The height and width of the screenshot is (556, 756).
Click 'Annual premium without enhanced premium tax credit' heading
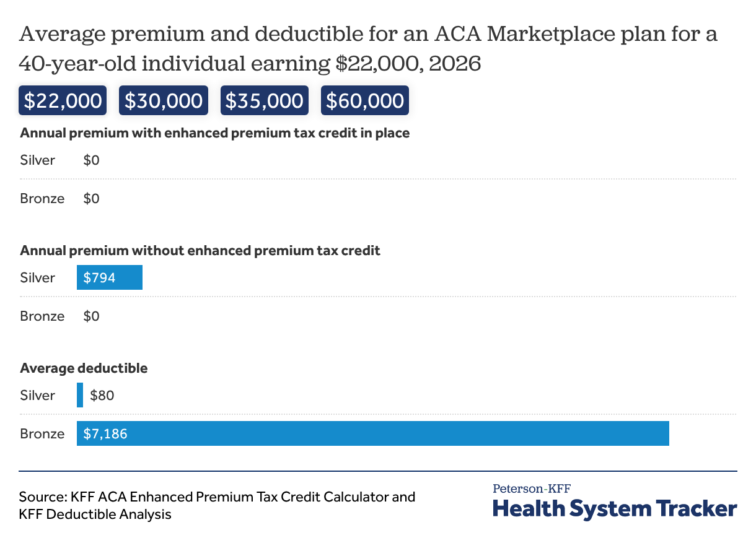[200, 251]
